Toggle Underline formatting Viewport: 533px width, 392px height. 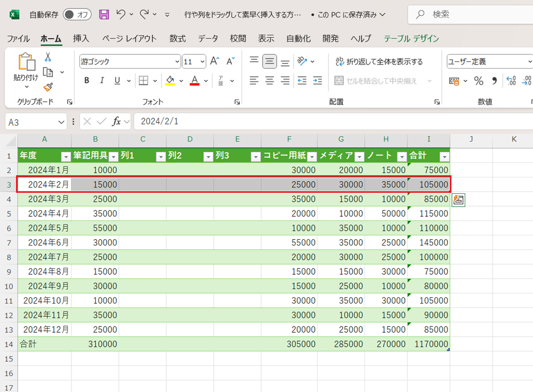point(117,80)
